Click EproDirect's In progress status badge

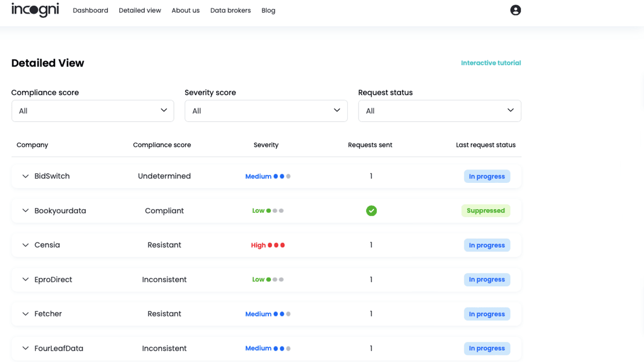point(487,279)
